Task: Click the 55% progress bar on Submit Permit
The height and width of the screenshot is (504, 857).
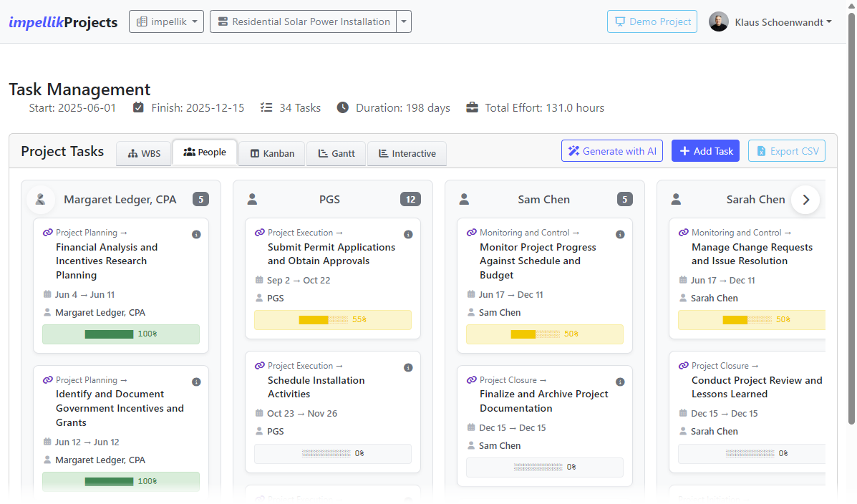Action: tap(333, 320)
